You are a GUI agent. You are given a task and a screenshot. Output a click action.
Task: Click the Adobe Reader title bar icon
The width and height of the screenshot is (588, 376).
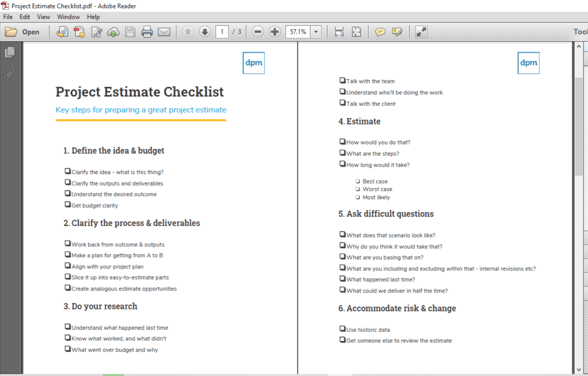(x=5, y=6)
